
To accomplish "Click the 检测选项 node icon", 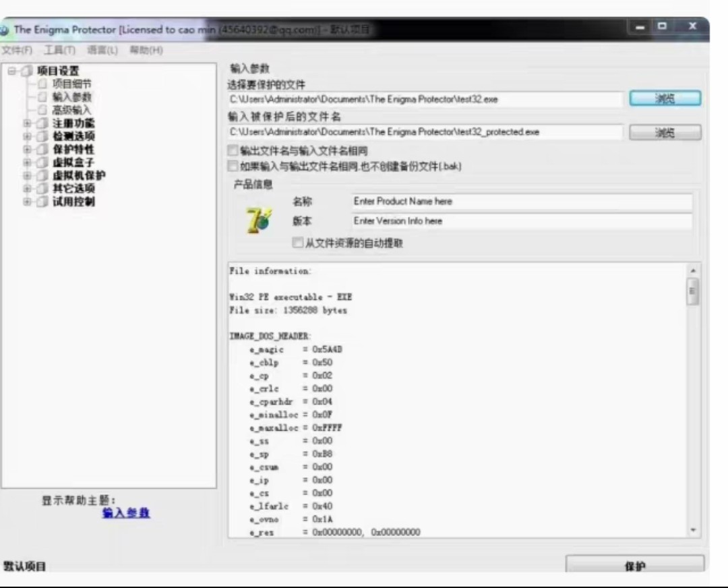I will click(42, 136).
